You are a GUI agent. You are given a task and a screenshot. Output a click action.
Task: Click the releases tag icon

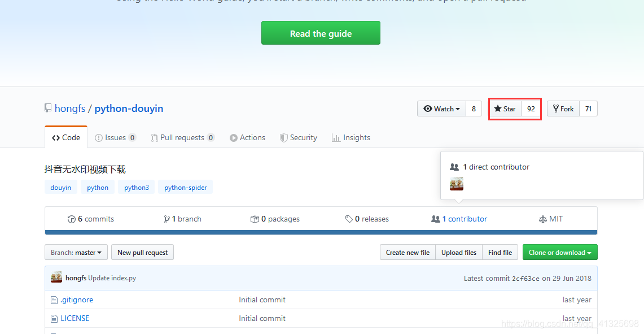pyautogui.click(x=349, y=219)
